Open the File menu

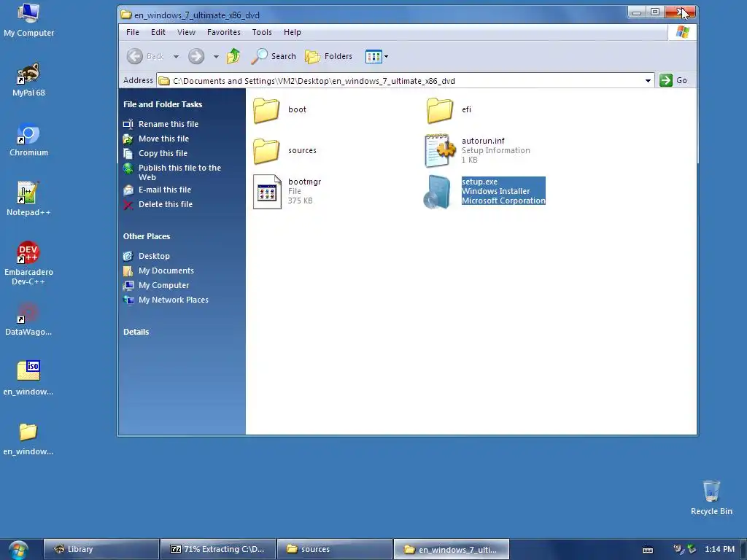coord(133,32)
